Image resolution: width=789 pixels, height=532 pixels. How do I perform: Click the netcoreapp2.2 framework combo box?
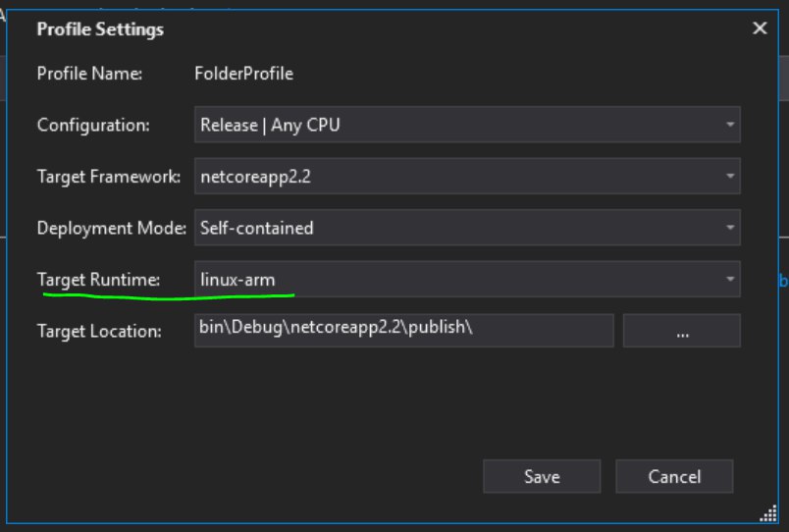coord(467,176)
